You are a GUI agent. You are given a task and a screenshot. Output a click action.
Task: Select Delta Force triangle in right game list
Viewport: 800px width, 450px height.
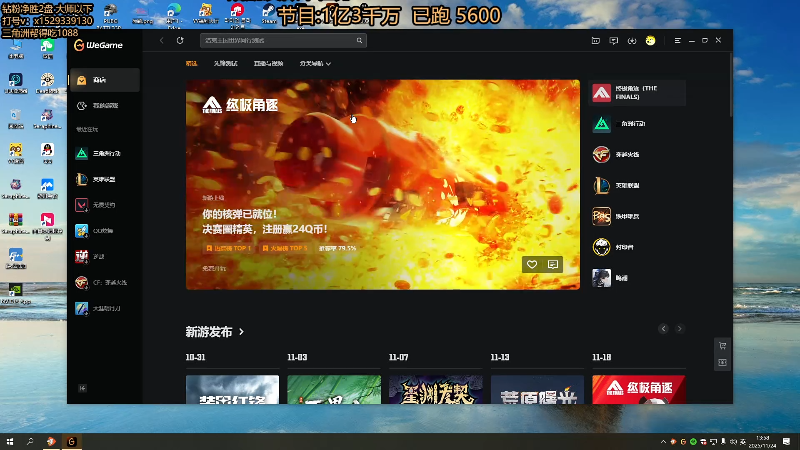[637, 123]
